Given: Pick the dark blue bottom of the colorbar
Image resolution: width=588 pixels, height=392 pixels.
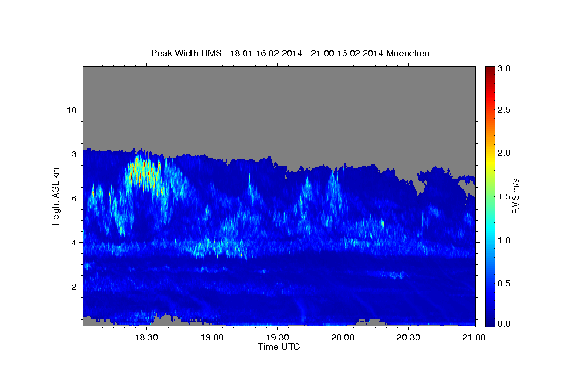Looking at the screenshot, I should pos(490,322).
